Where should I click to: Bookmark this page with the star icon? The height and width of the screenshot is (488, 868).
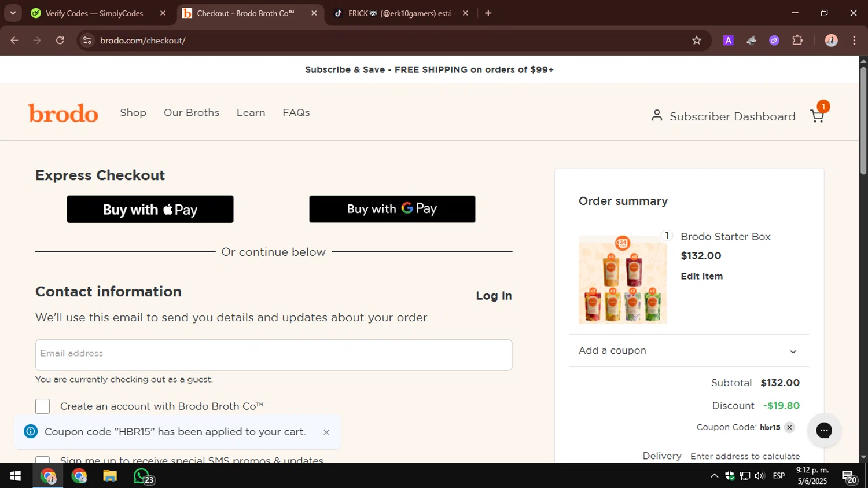(697, 41)
